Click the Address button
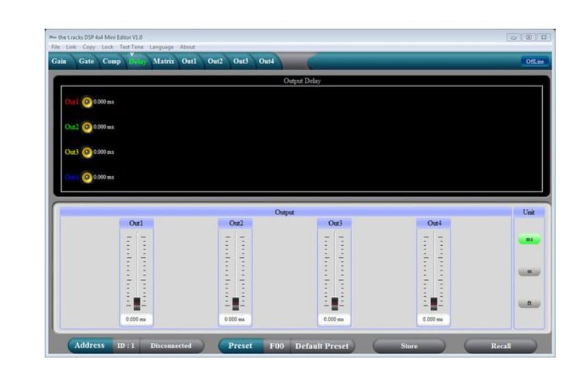 click(x=90, y=345)
